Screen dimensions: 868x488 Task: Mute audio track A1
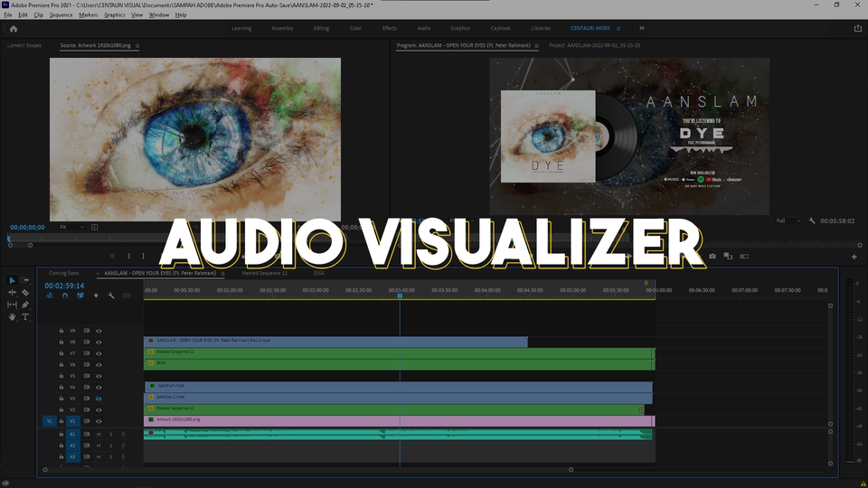pos(99,435)
